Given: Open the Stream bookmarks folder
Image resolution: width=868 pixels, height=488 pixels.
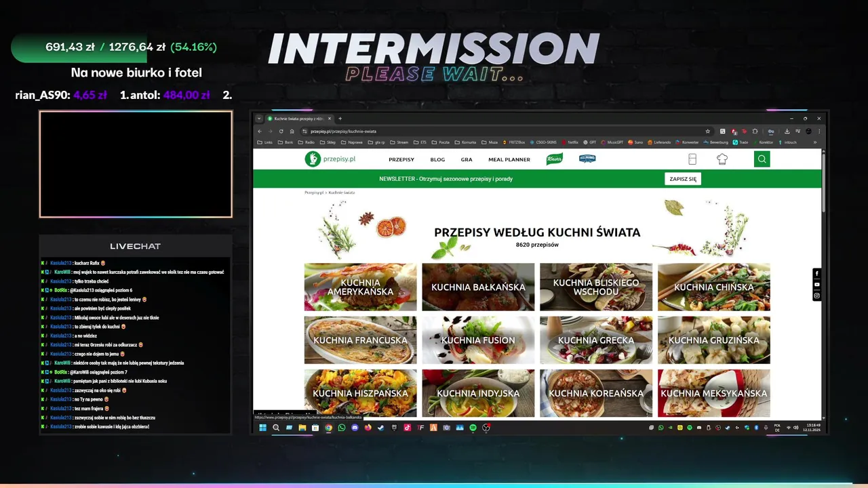Looking at the screenshot, I should coord(399,142).
